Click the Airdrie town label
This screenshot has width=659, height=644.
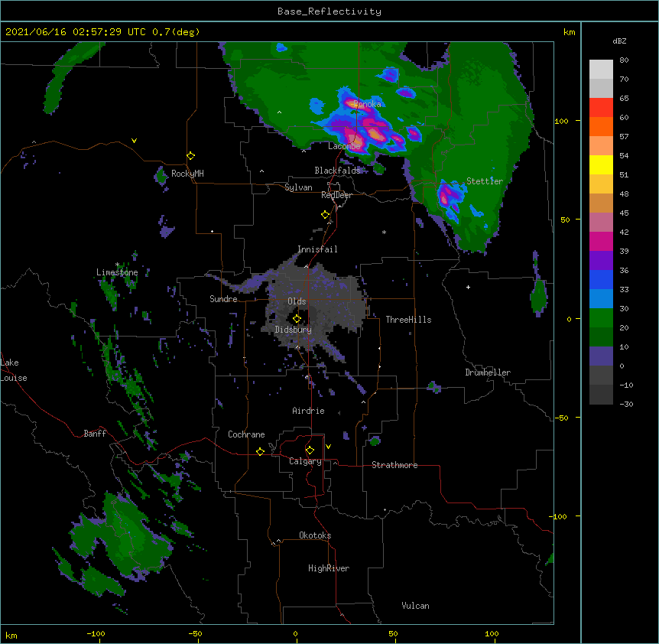(308, 411)
